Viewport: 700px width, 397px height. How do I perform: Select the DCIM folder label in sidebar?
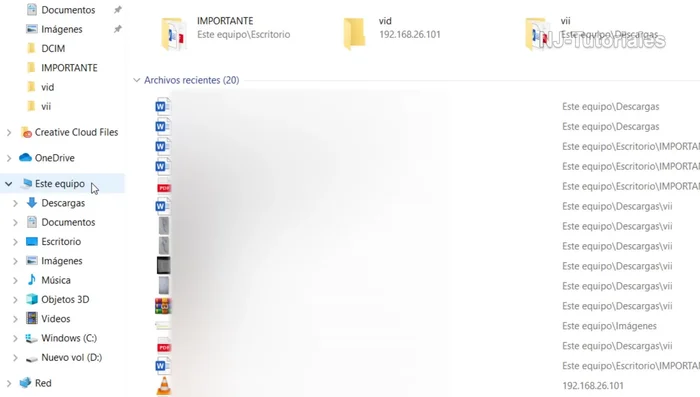53,48
